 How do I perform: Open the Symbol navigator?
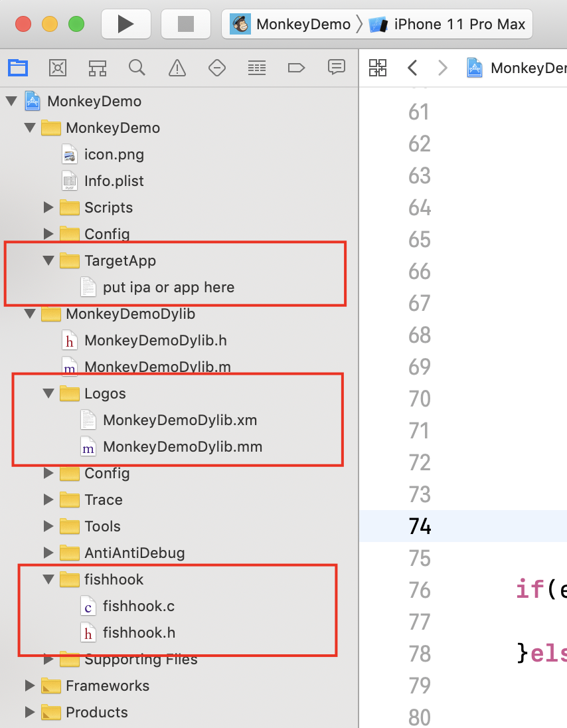(x=98, y=68)
